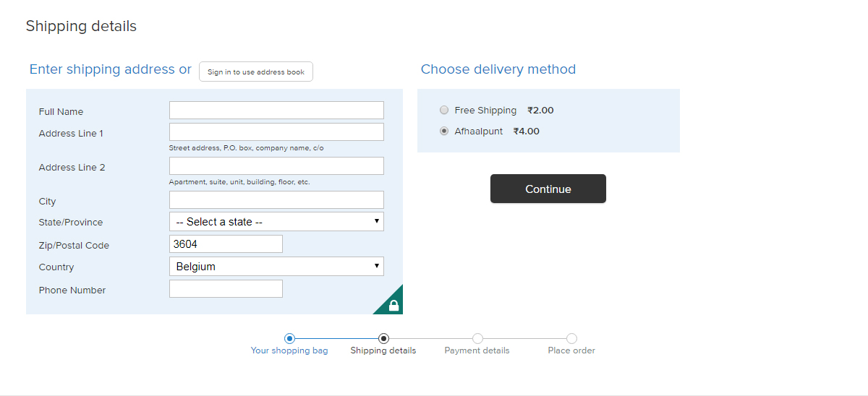Click the Your shopping bag step circle
This screenshot has width=868, height=396.
289,338
